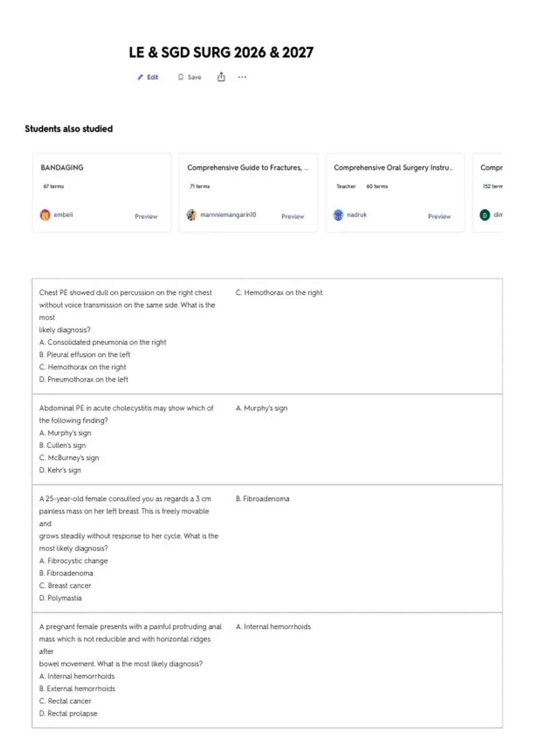Click marnniemangarin10's profile avatar
The width and height of the screenshot is (534, 756).
tap(191, 215)
